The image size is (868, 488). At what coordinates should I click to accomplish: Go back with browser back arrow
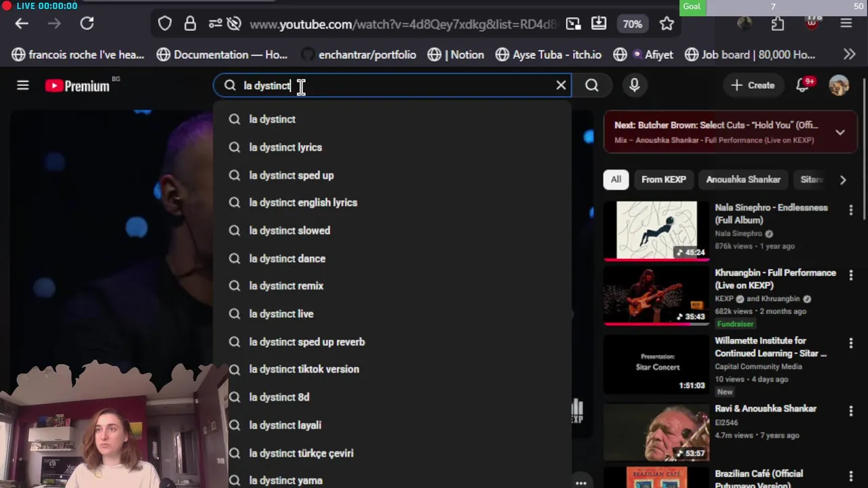(22, 24)
